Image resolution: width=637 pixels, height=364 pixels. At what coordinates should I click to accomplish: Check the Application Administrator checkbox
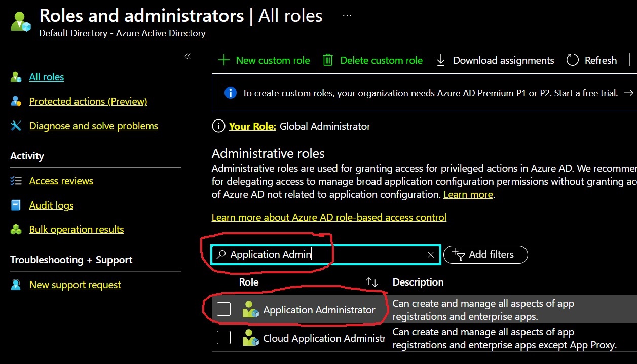point(223,309)
